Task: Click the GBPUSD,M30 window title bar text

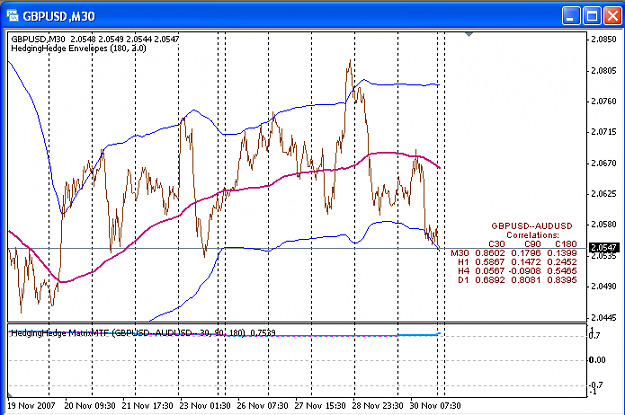Action: (59, 16)
